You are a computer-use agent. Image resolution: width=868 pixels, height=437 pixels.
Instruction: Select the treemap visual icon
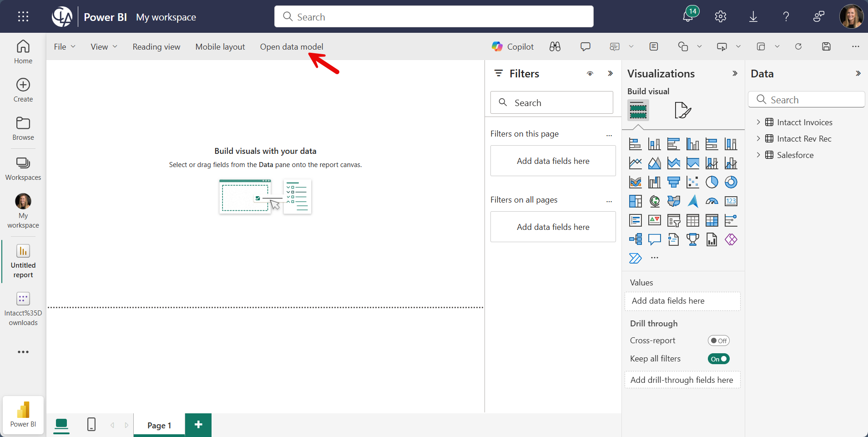tap(635, 201)
